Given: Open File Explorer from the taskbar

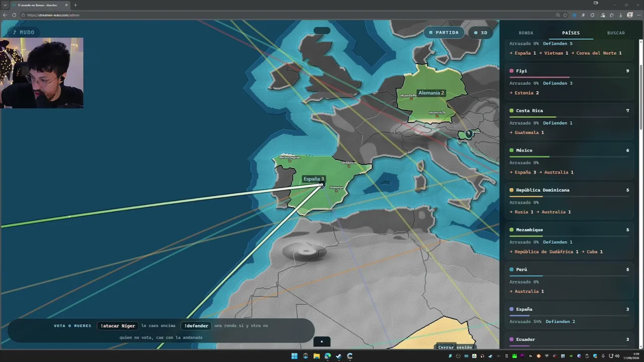Looking at the screenshot, I should pyautogui.click(x=316, y=356).
